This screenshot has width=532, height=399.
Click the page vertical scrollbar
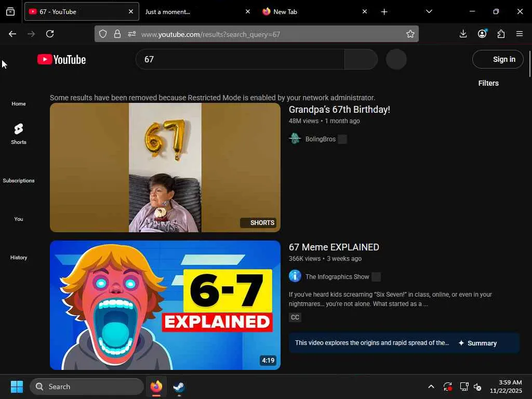point(529,64)
